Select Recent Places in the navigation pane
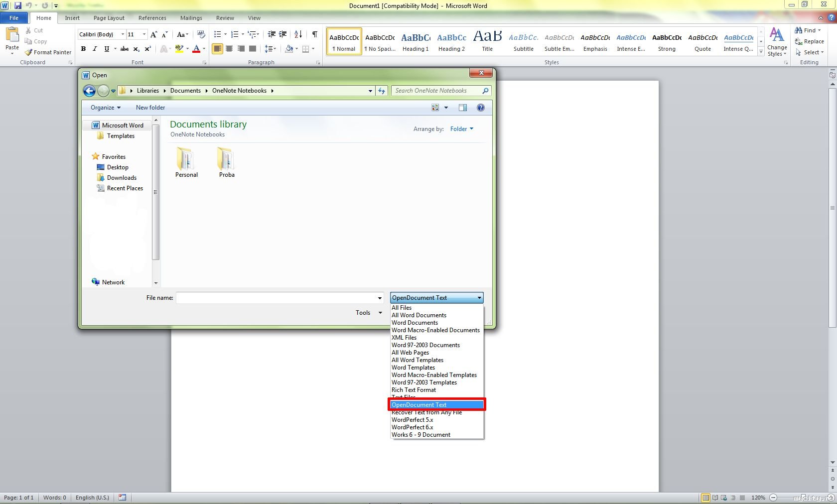The height and width of the screenshot is (504, 837). [x=125, y=188]
